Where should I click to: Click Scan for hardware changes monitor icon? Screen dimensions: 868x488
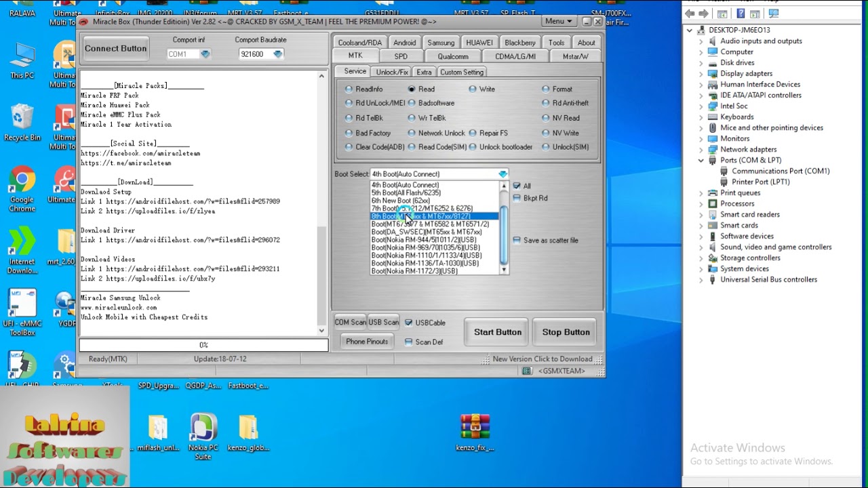click(774, 14)
